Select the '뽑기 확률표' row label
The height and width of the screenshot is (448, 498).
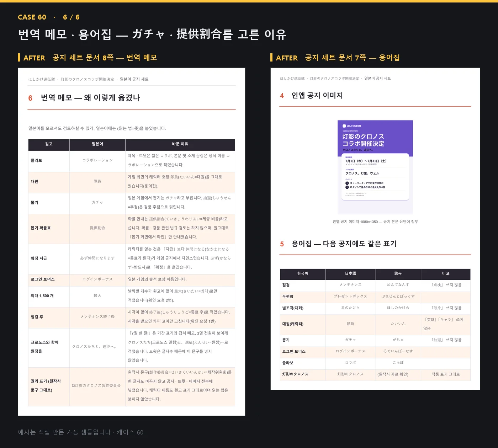41,228
